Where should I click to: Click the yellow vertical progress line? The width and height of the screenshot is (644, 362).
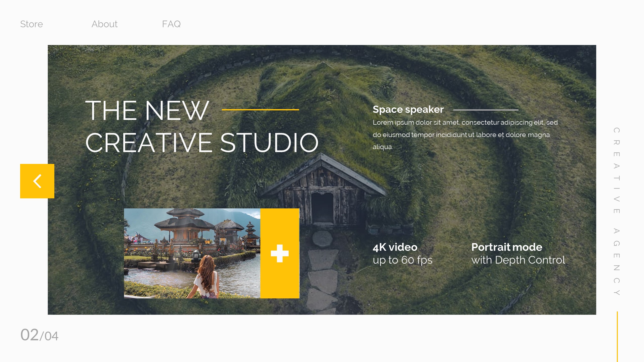pyautogui.click(x=617, y=336)
